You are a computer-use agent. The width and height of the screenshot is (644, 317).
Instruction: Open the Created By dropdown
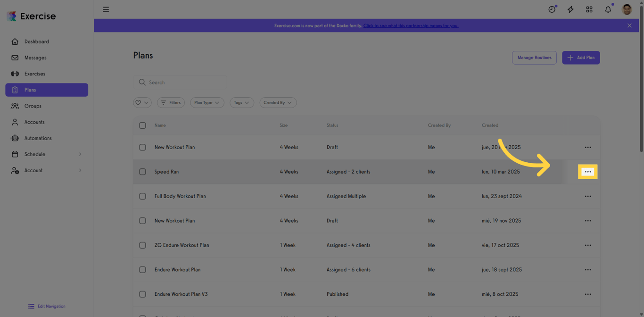pos(278,102)
